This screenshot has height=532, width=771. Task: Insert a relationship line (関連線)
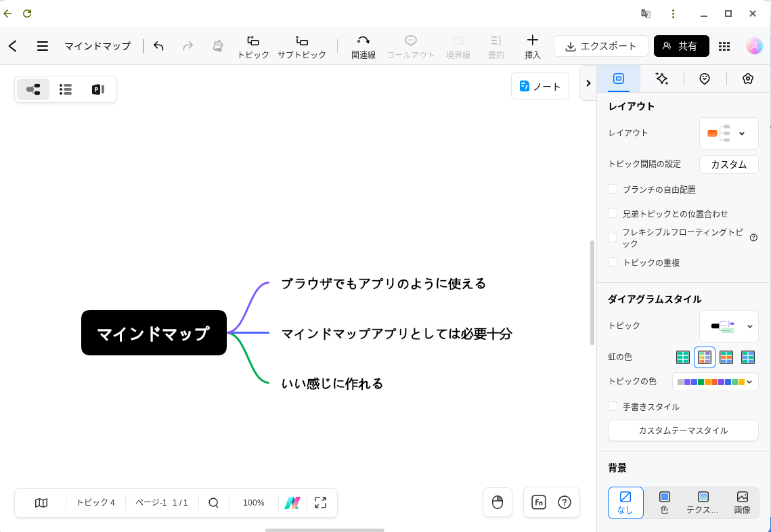click(x=364, y=46)
